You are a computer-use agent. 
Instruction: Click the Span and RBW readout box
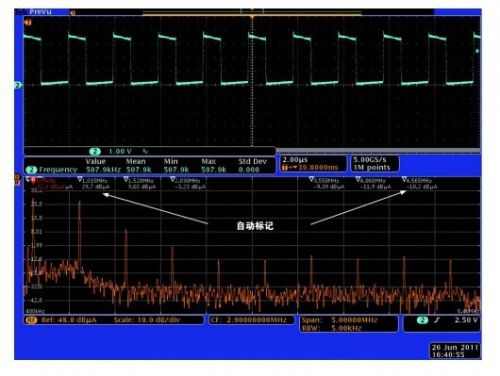pos(348,324)
